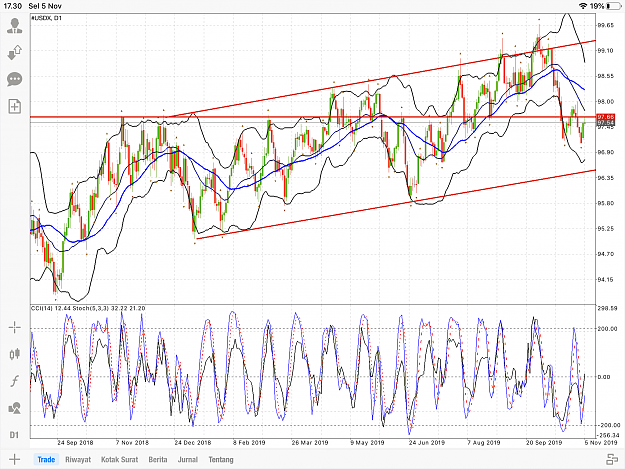
Task: Open the Jurnal tab
Action: tap(188, 459)
